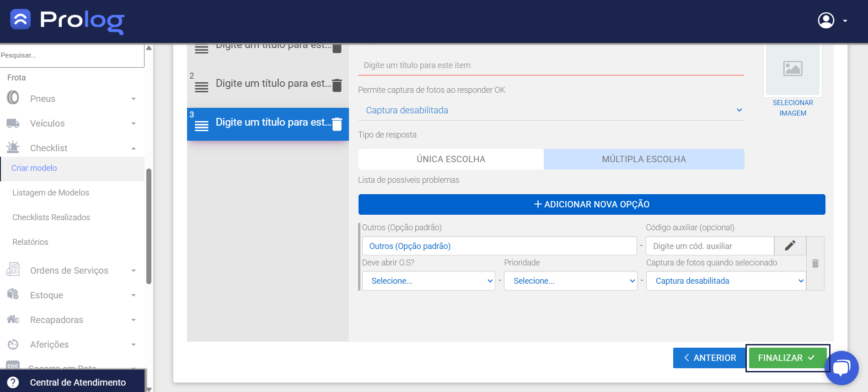Image resolution: width=868 pixels, height=392 pixels.
Task: Click the trash icon beside Outros option
Action: pyautogui.click(x=815, y=263)
